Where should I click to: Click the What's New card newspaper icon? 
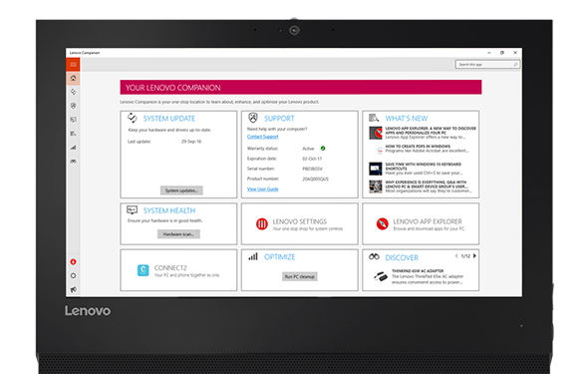[x=374, y=118]
